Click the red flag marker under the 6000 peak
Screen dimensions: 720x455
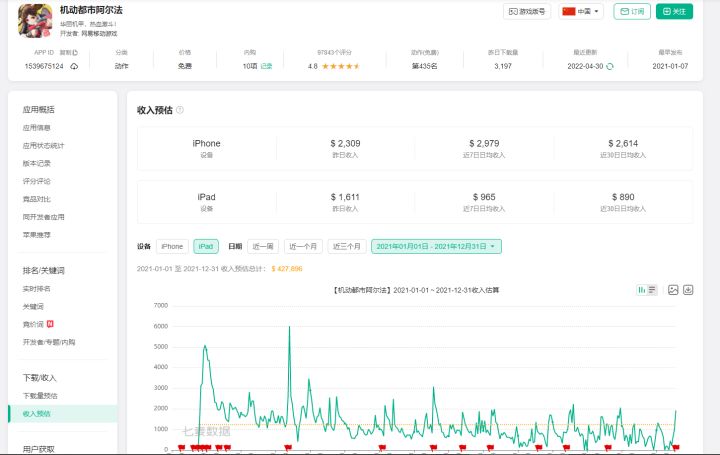click(288, 448)
